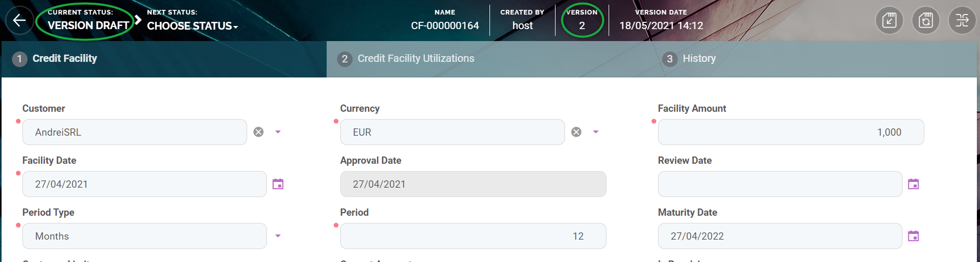Switch to the History tab
Image resolution: width=980 pixels, height=262 pixels.
[x=699, y=59]
